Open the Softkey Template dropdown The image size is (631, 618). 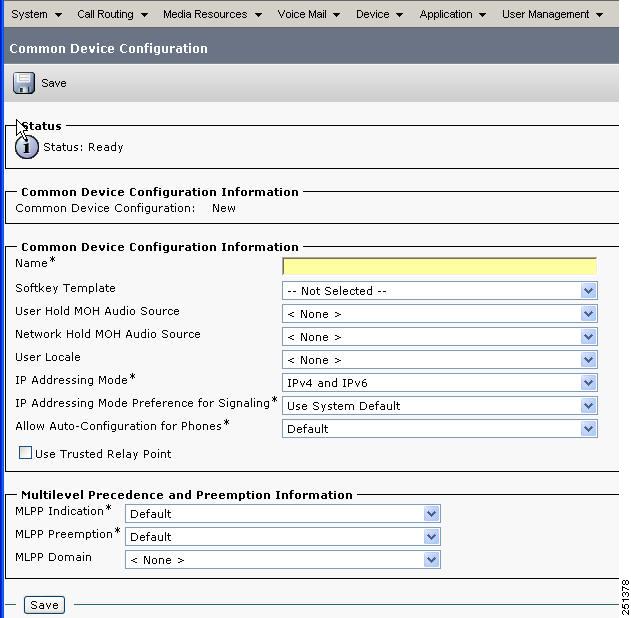pos(440,290)
